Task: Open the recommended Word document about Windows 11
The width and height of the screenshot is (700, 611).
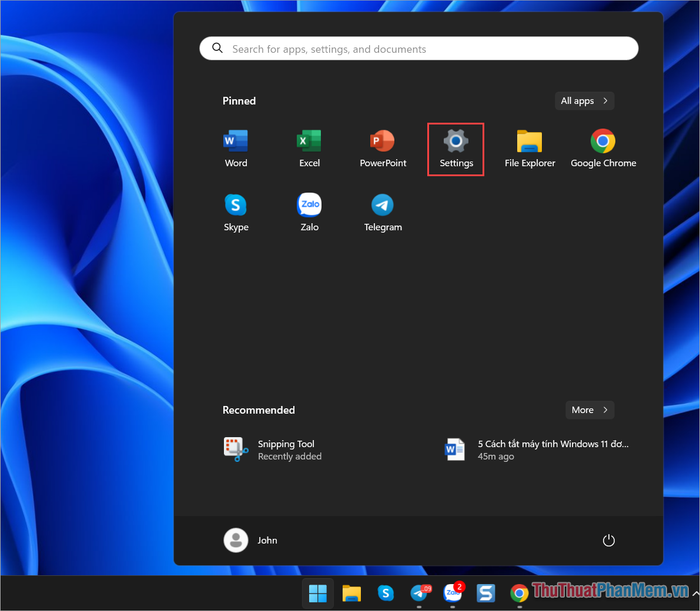Action: click(536, 449)
